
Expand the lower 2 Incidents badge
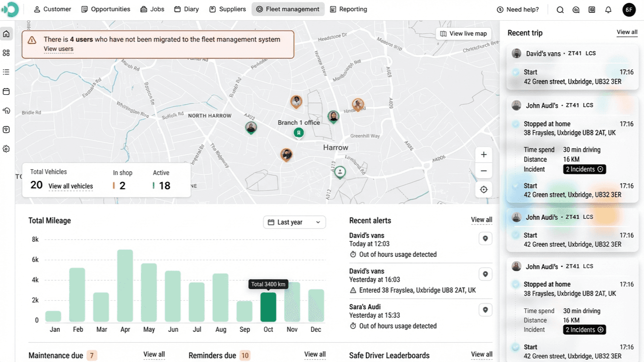point(585,330)
